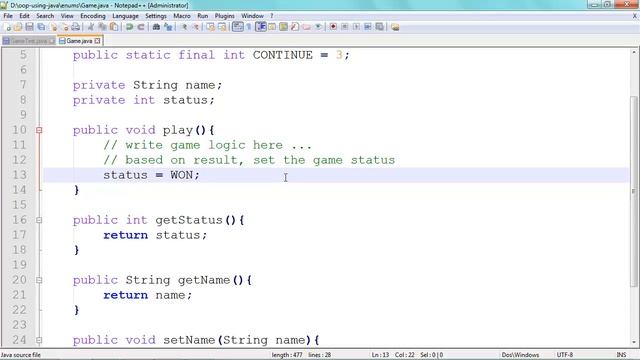Click the Save Recorded Macro icon
This screenshot has height=360, width=640.
click(379, 27)
